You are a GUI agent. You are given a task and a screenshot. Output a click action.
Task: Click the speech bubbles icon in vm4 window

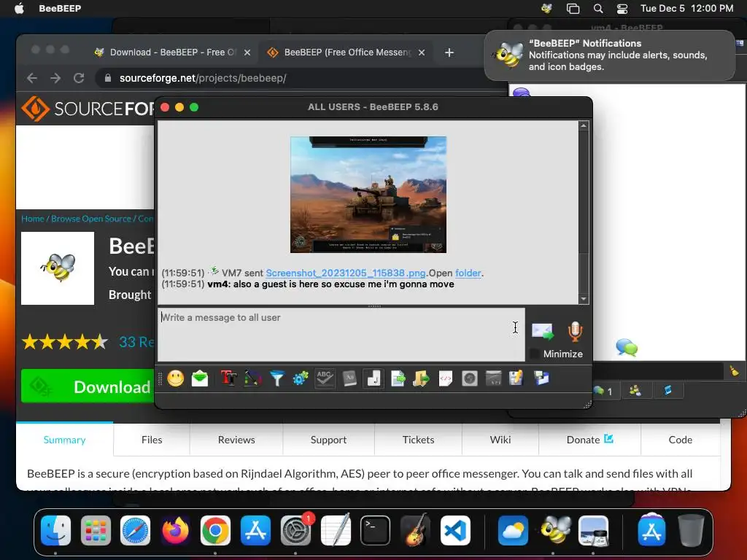coord(627,347)
